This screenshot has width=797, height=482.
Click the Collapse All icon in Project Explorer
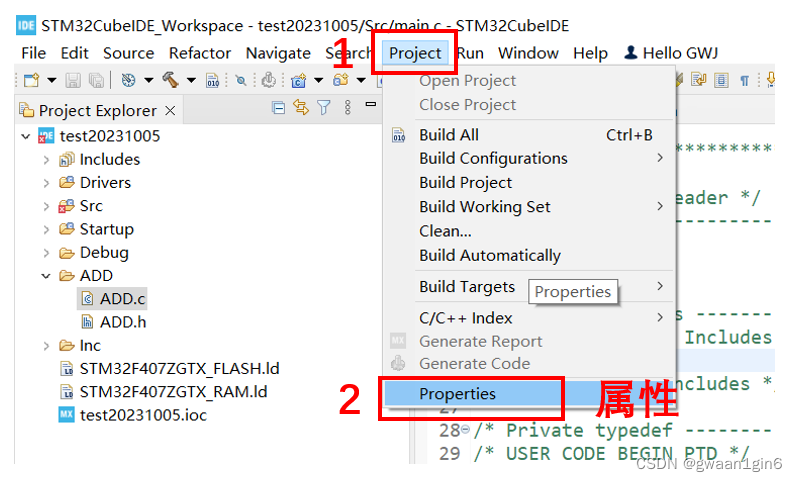pyautogui.click(x=278, y=107)
